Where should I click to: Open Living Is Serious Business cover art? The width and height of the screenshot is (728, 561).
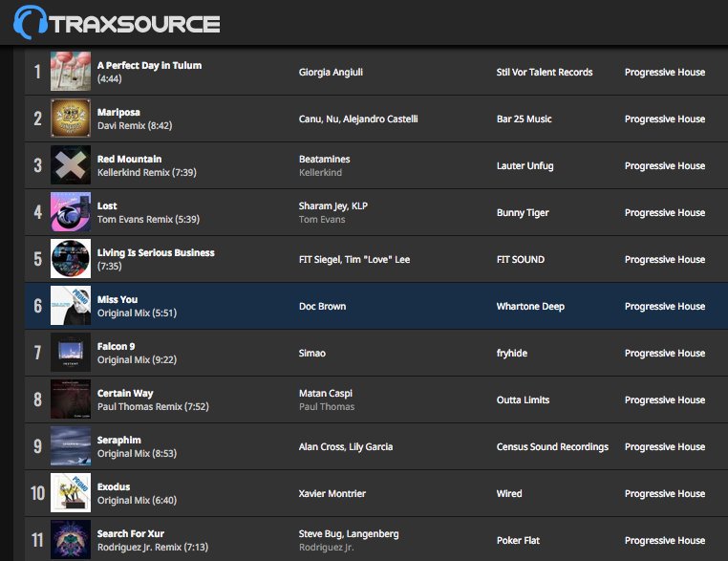click(71, 259)
